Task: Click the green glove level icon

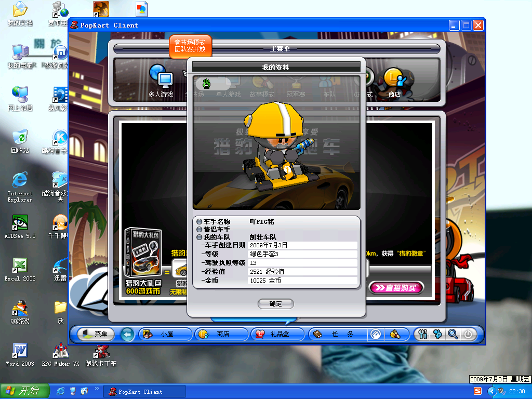Action: tap(207, 83)
